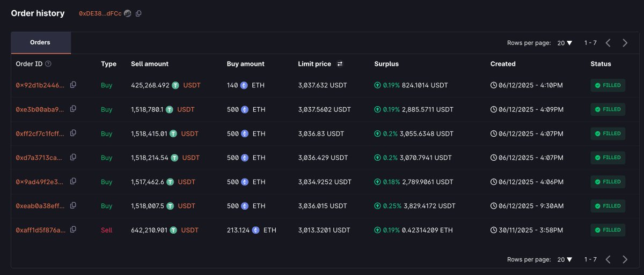This screenshot has height=275, width=644.
Task: Copy order ID 0xe3b00aba9
Action: pos(73,109)
